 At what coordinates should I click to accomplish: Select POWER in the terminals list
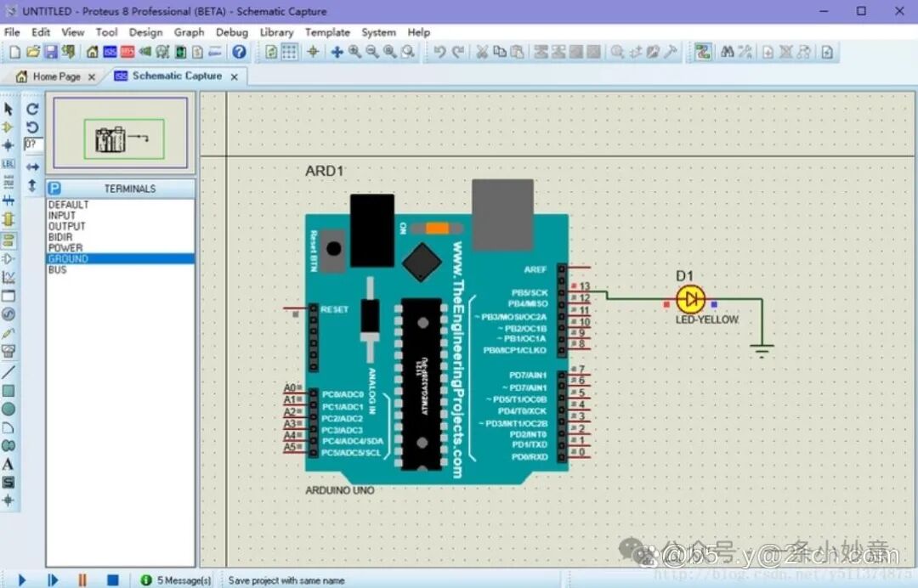(65, 248)
